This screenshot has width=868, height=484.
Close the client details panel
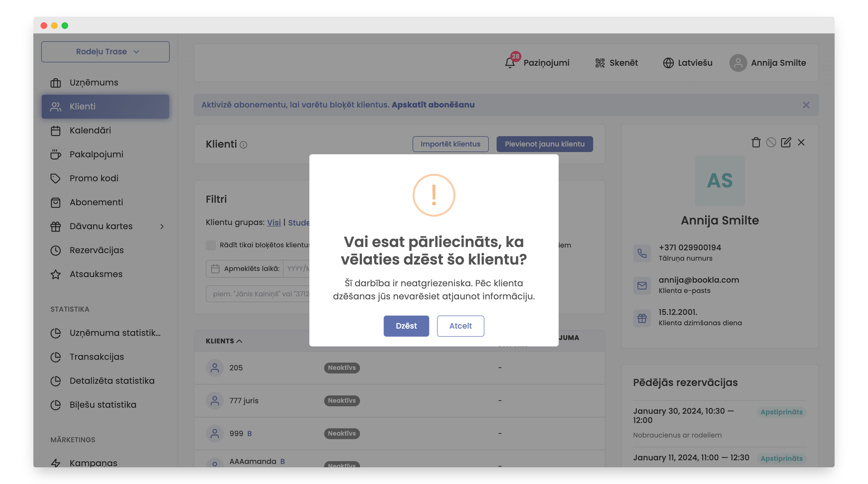pyautogui.click(x=801, y=143)
